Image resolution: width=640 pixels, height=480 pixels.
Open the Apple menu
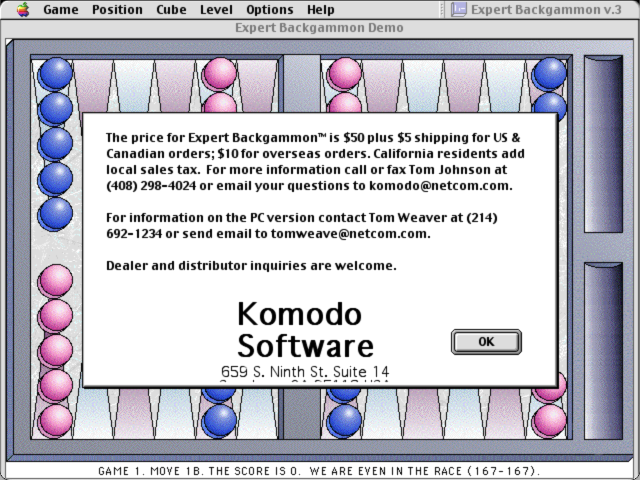tap(23, 9)
